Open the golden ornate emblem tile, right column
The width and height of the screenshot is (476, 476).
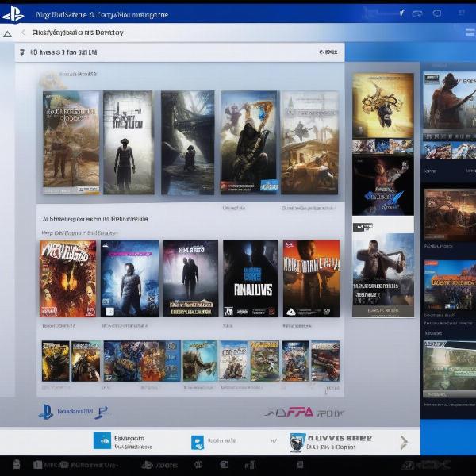click(383, 106)
